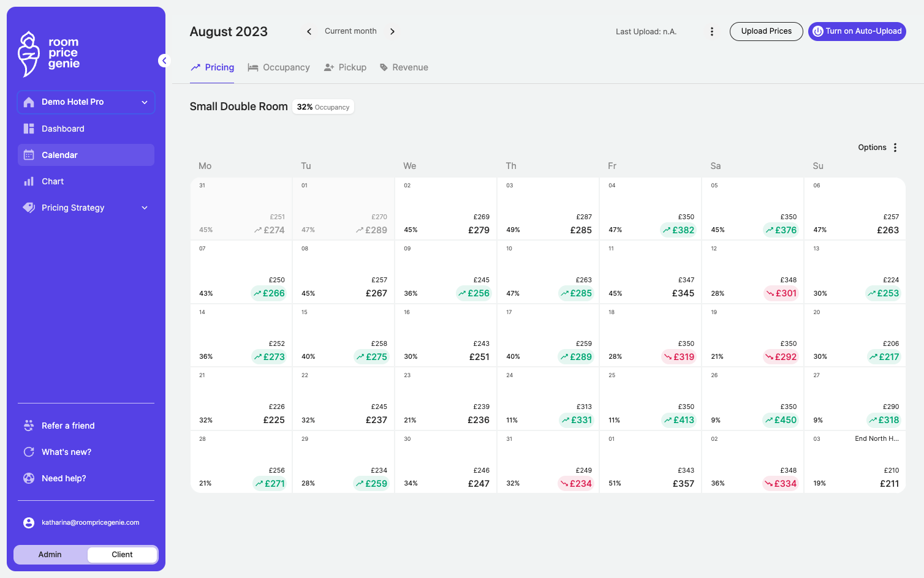
Task: Switch to the Pickup tab
Action: pos(345,67)
